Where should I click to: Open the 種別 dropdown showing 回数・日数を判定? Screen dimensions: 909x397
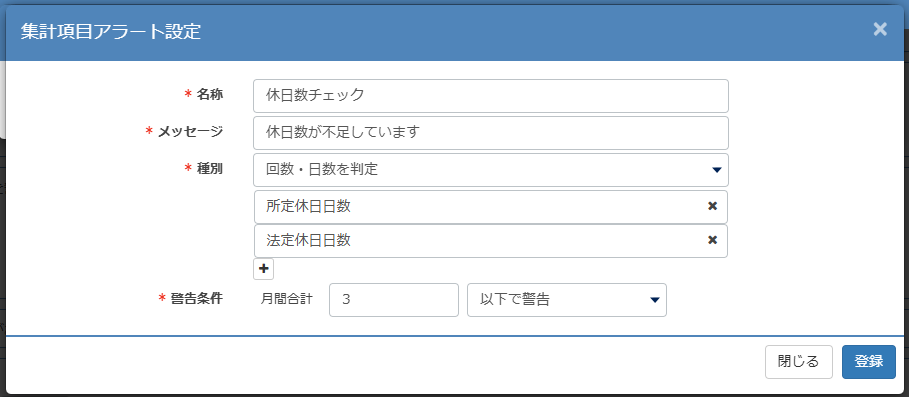490,170
